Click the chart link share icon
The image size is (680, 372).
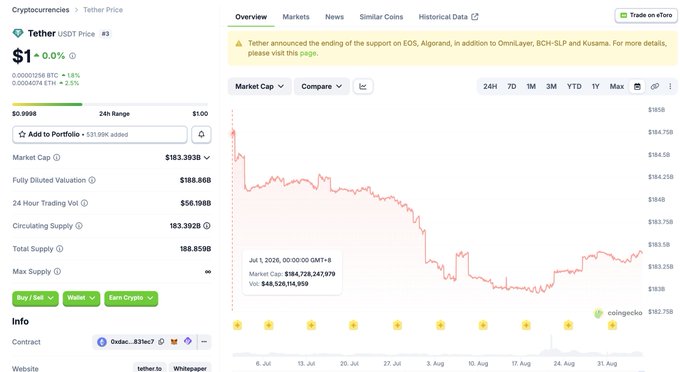(655, 86)
